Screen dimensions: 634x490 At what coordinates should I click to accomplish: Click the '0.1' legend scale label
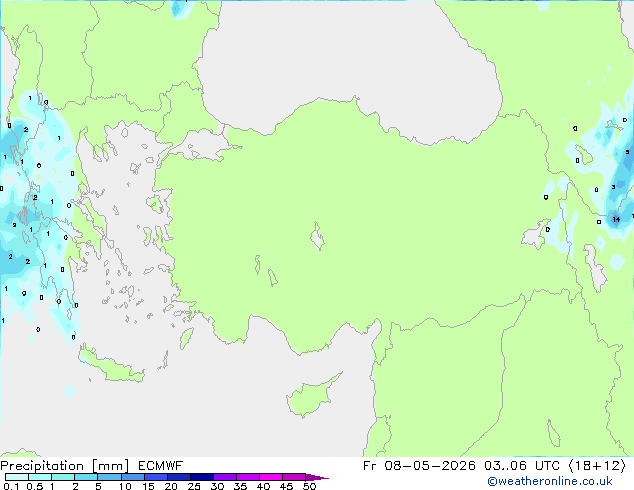(x=11, y=486)
